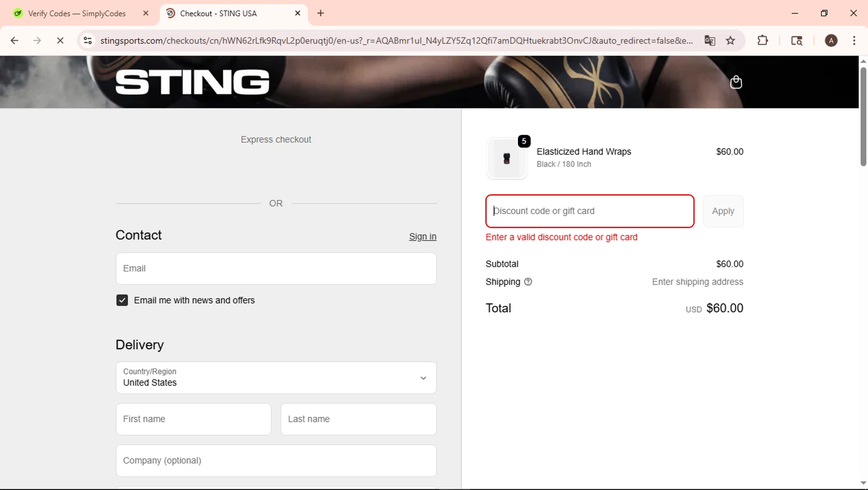Click the Black / 180 Inch variant text

[x=564, y=164]
